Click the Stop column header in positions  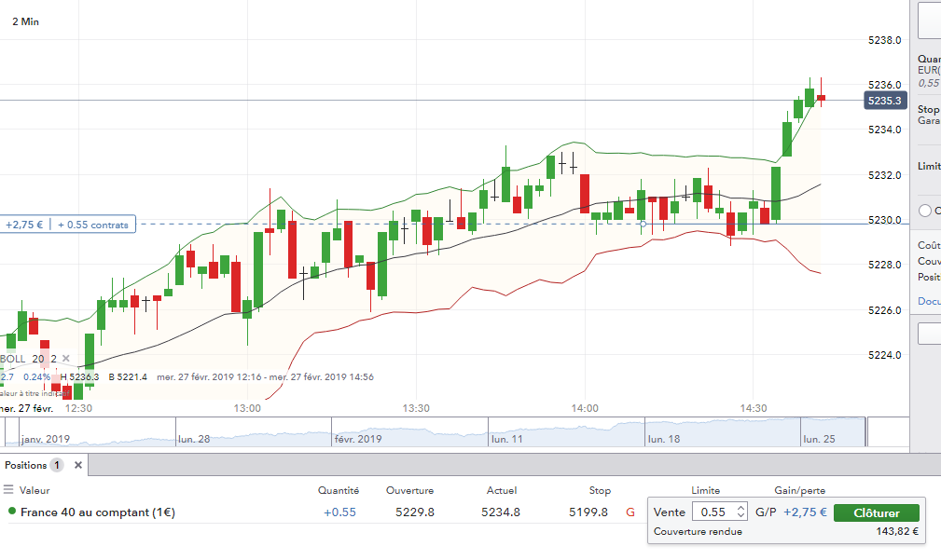click(x=600, y=490)
